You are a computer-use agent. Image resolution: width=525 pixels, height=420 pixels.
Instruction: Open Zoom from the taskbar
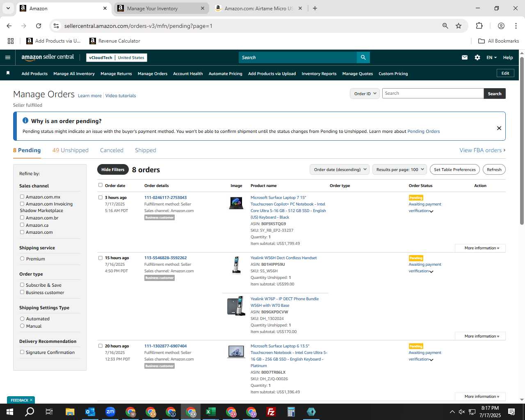110,412
